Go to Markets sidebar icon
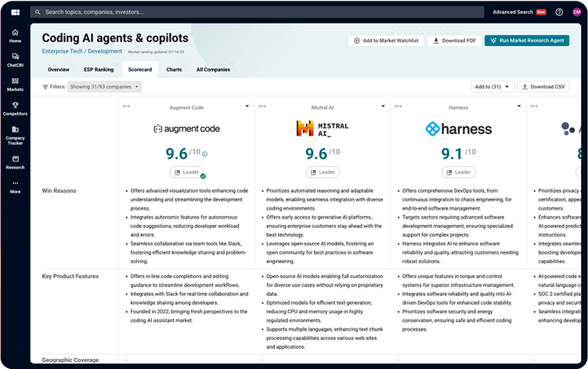 click(x=15, y=84)
